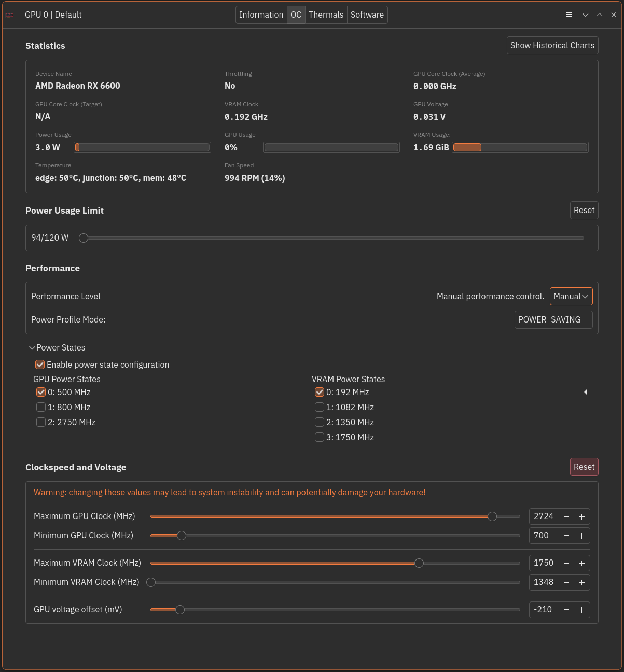The image size is (624, 672).
Task: Click the app logo icon in the header
Action: [9, 15]
